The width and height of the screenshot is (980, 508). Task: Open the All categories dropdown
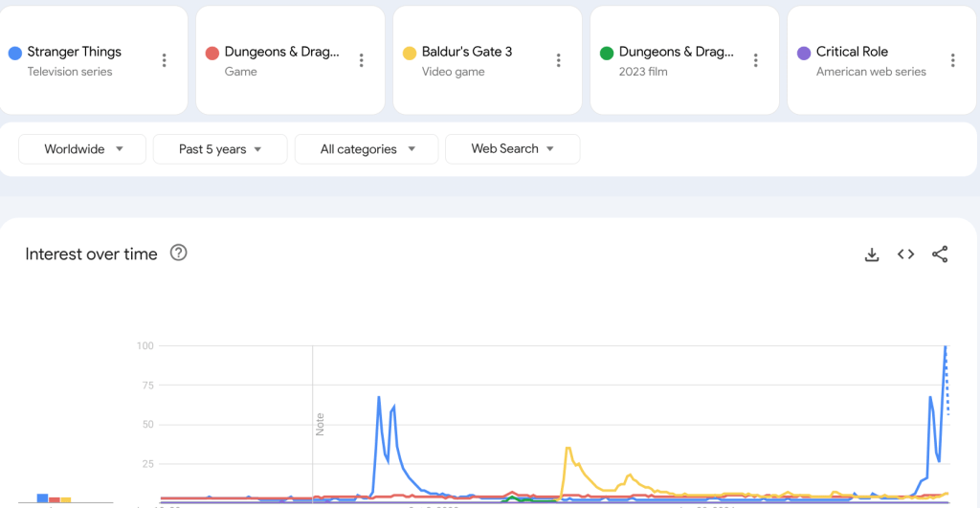tap(367, 149)
